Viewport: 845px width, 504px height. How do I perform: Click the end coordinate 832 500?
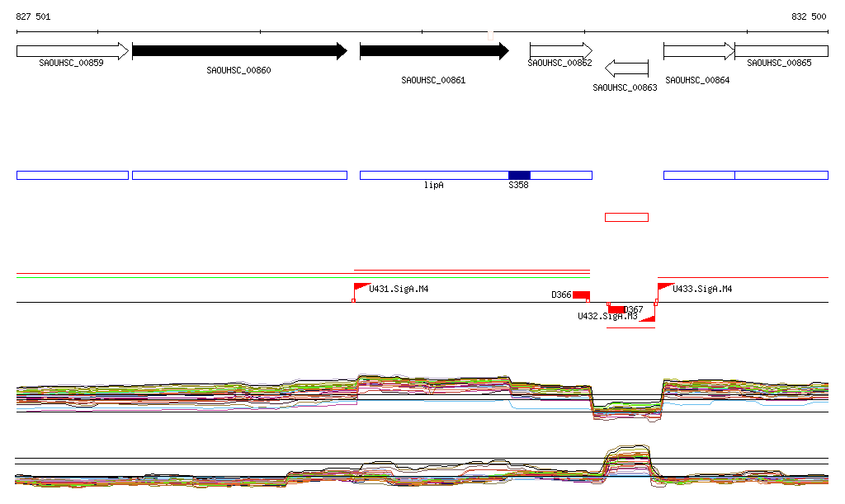coord(809,16)
